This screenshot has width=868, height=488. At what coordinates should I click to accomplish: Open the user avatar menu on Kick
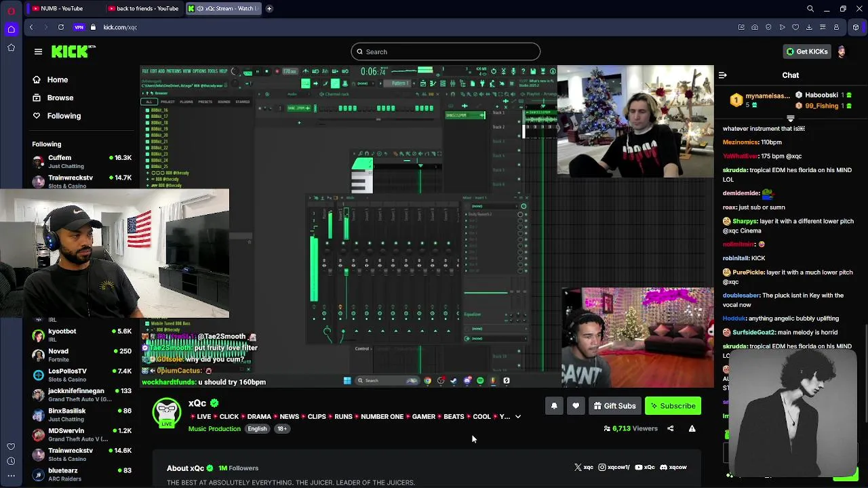coord(842,52)
